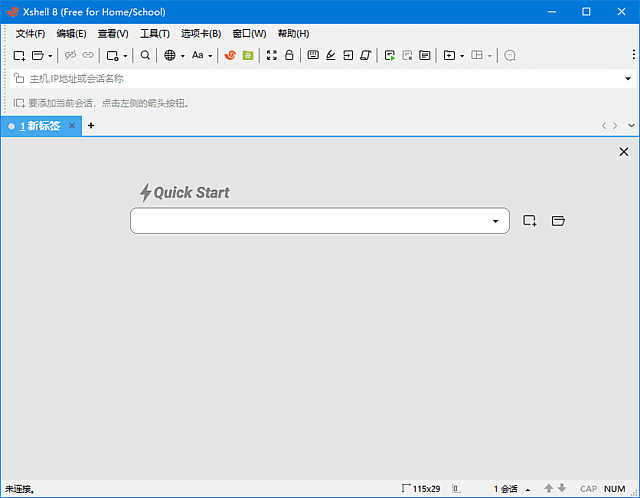This screenshot has width=640, height=498.
Task: Switch to full screen mode
Action: pos(272,56)
